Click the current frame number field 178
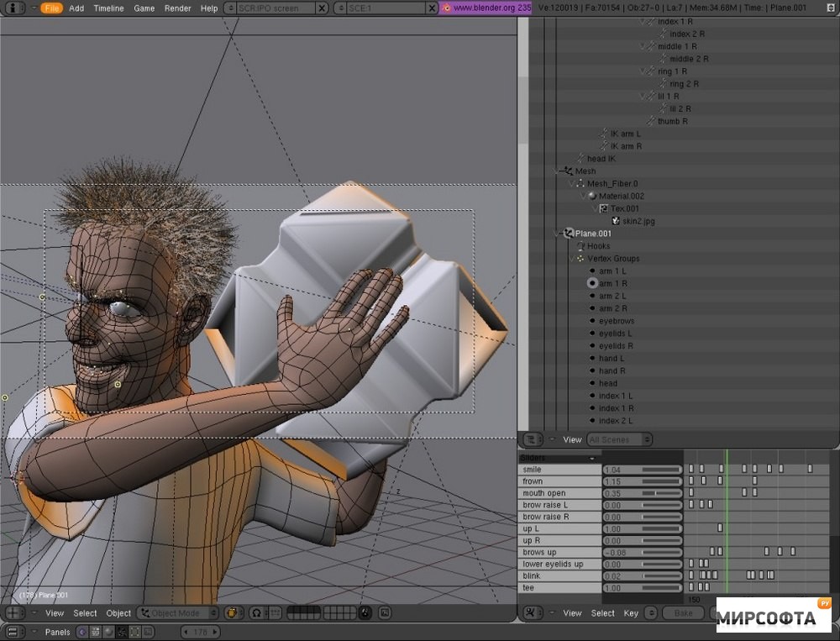The image size is (840, 641). tap(201, 633)
